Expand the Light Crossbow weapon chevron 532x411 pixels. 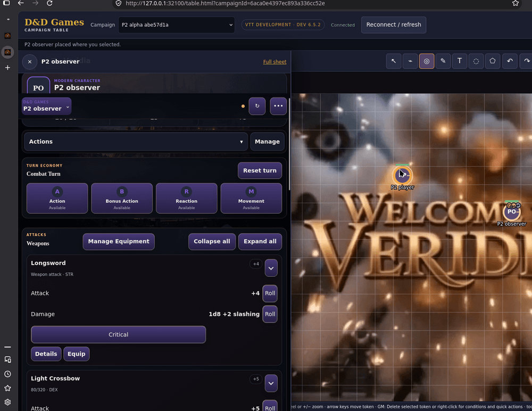pos(271,383)
